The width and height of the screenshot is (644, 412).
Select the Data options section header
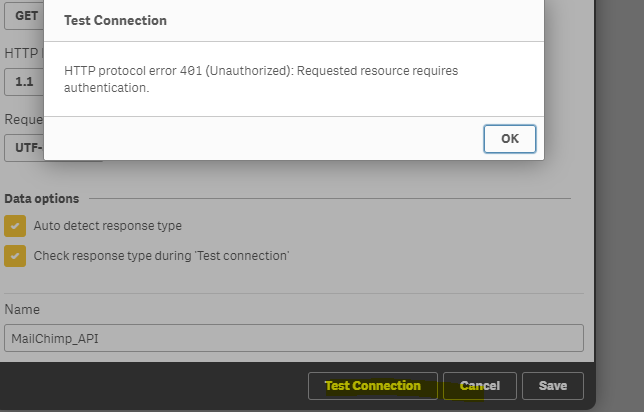pos(42,199)
